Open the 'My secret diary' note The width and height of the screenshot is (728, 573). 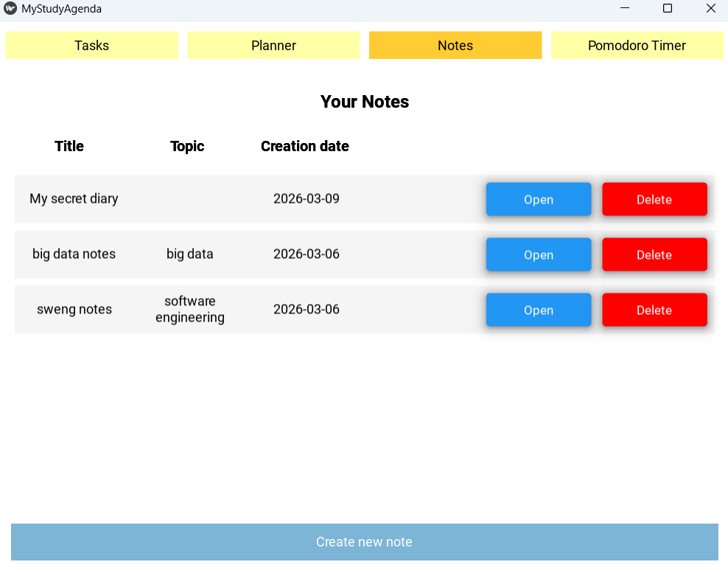click(x=539, y=199)
